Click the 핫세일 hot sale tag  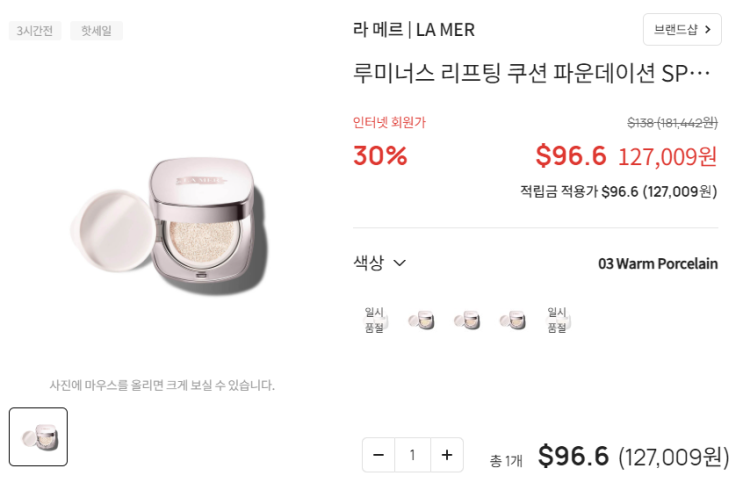point(97,31)
